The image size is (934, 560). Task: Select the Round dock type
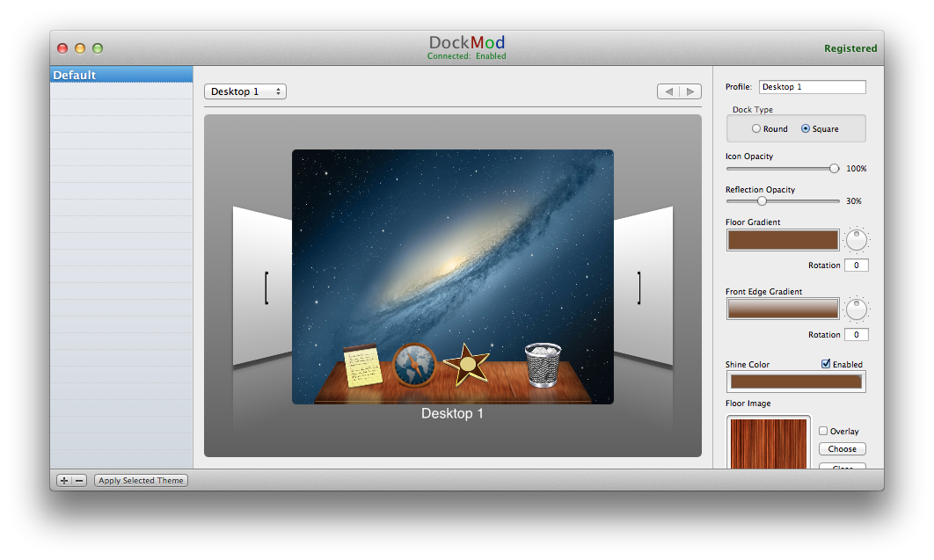pos(755,128)
